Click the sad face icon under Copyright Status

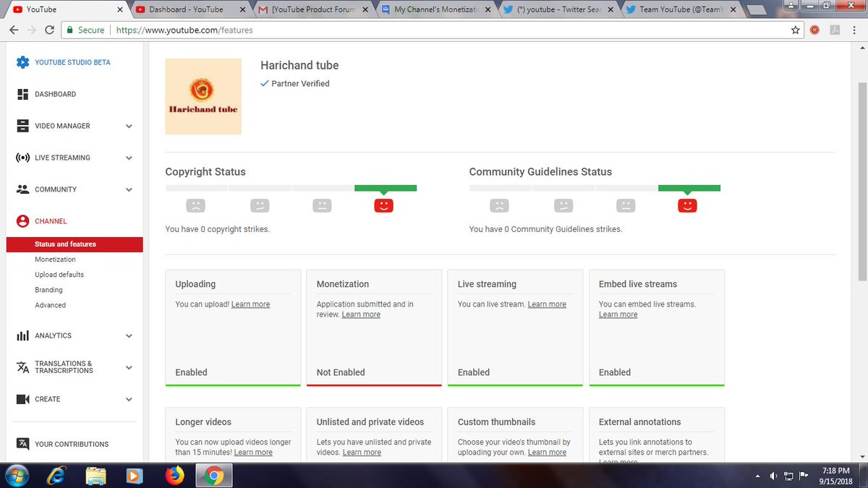click(x=195, y=205)
